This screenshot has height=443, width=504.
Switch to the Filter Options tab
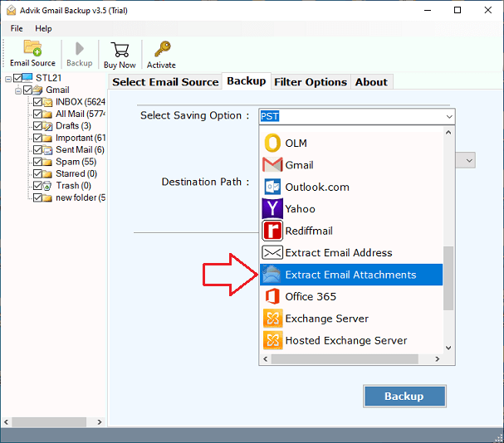point(311,81)
